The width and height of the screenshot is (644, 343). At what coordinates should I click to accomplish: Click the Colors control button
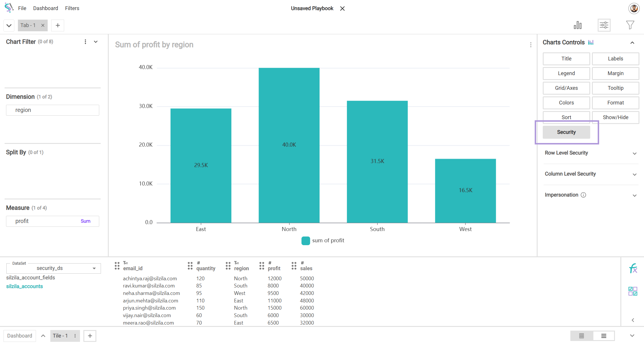pyautogui.click(x=566, y=103)
